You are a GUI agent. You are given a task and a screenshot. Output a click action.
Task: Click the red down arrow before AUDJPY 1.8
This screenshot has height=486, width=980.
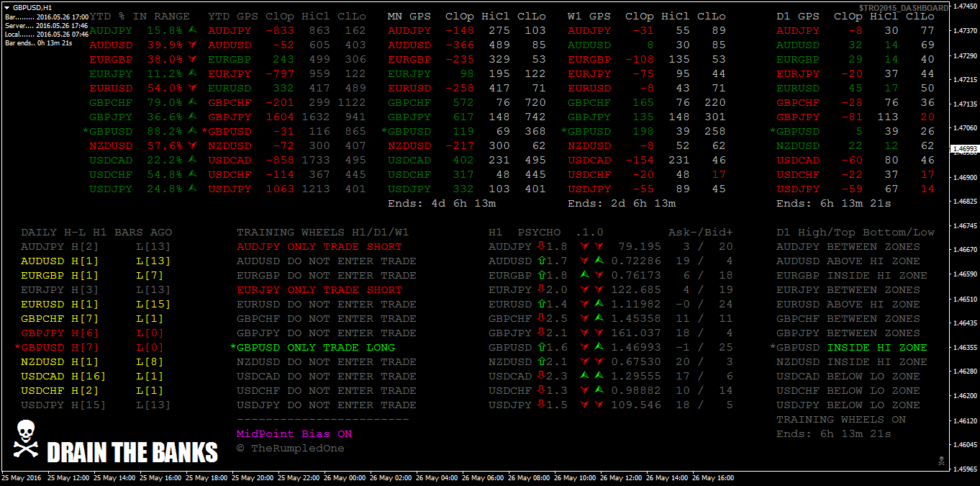point(541,246)
